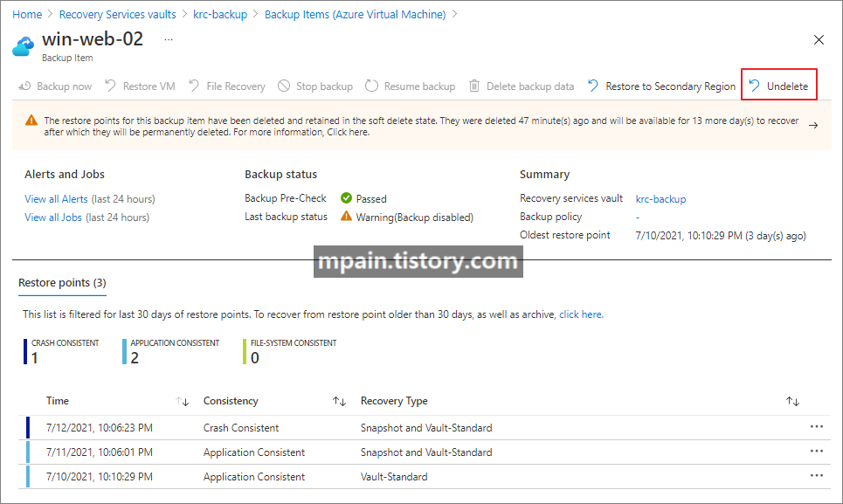843x504 pixels.
Task: Click the File Recovery label
Action: (x=236, y=86)
